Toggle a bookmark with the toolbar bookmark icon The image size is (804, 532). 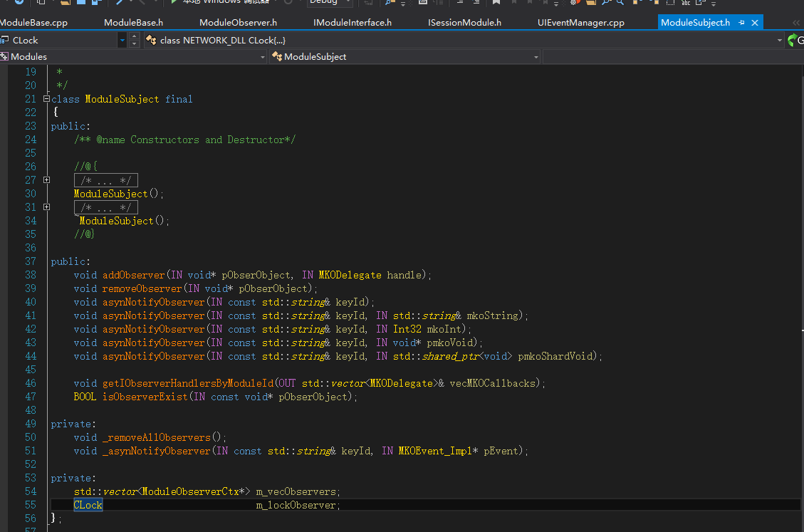click(496, 3)
